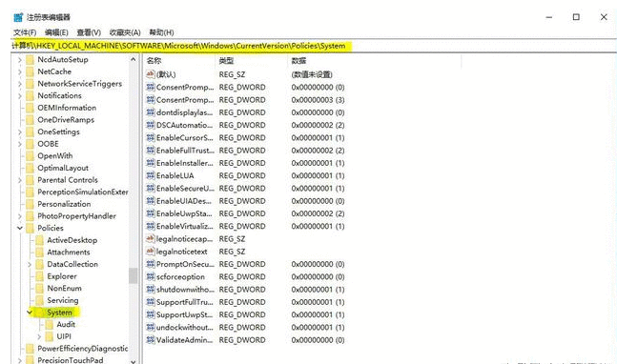The image size is (617, 364).
Task: Select the shutdownwitho... value name
Action: pos(185,290)
